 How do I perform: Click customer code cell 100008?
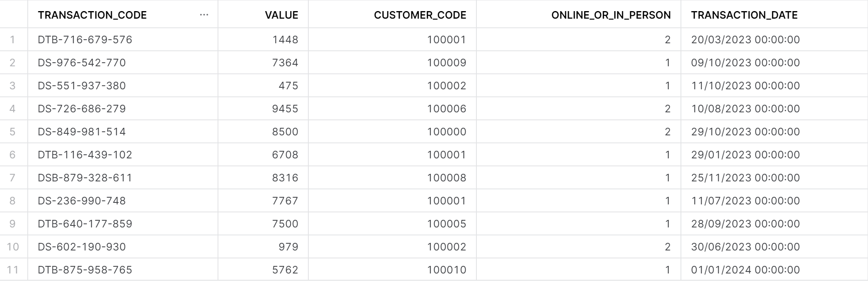(x=446, y=178)
